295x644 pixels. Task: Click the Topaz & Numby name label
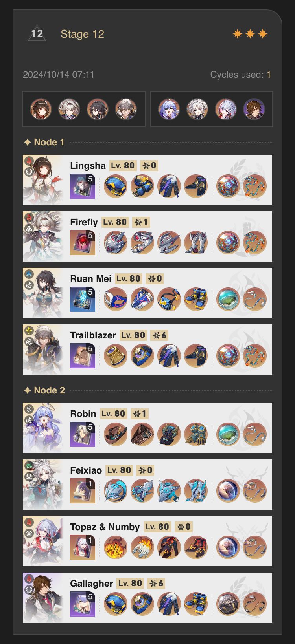pyautogui.click(x=105, y=527)
